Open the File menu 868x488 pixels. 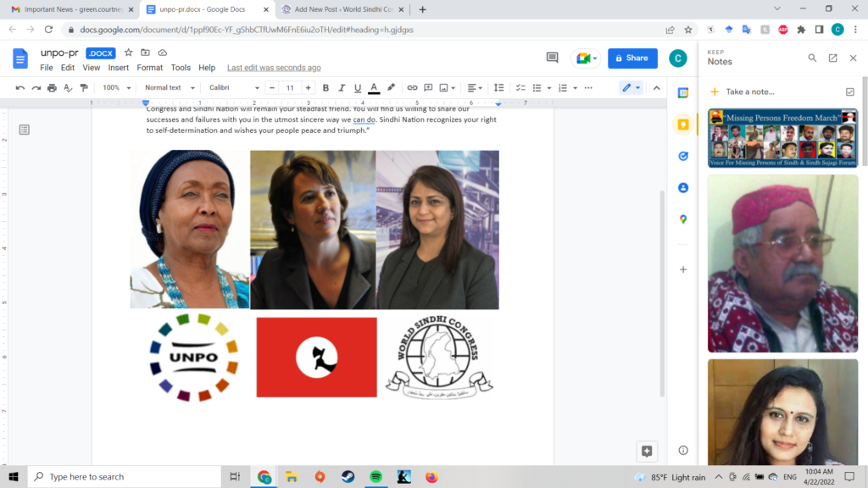tap(47, 68)
